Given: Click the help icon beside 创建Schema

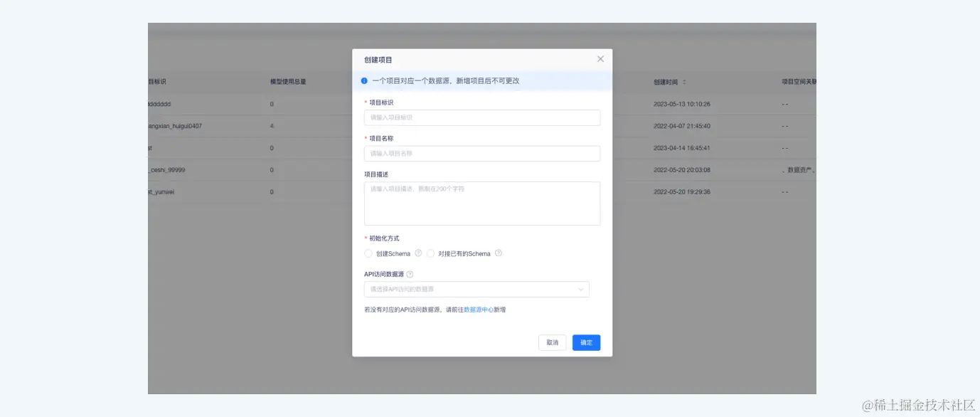Looking at the screenshot, I should pyautogui.click(x=418, y=253).
